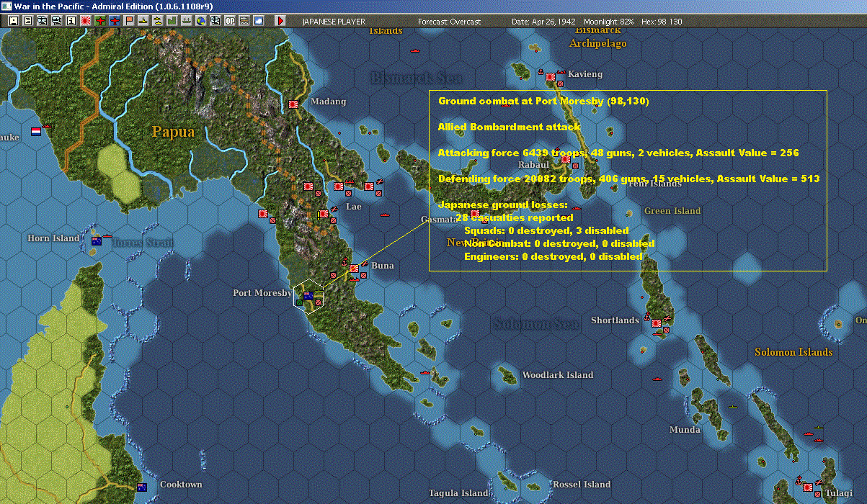Screen dimensions: 867x504
Task: Select the Japanese flag unit at Buna
Action: pyautogui.click(x=354, y=269)
